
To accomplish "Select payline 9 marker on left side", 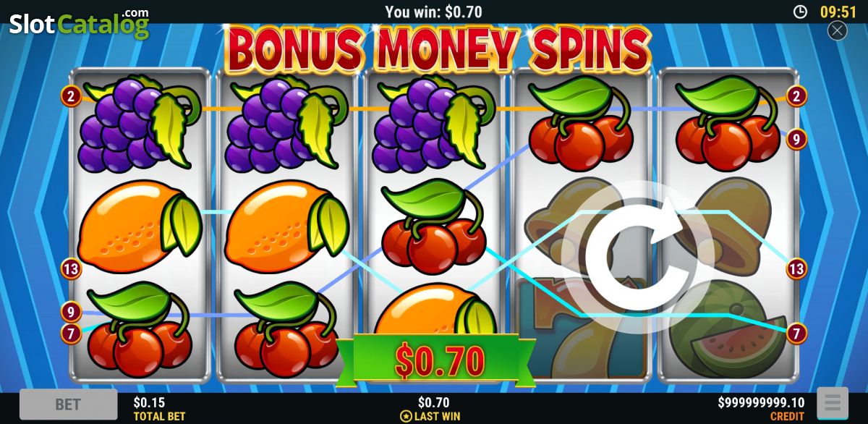I will [x=71, y=312].
